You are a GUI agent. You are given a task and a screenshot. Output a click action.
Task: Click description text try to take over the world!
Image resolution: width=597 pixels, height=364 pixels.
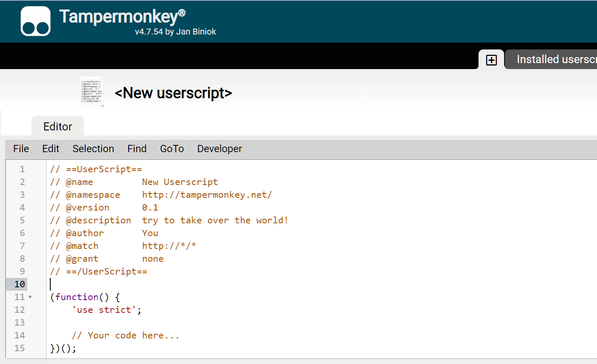point(215,220)
